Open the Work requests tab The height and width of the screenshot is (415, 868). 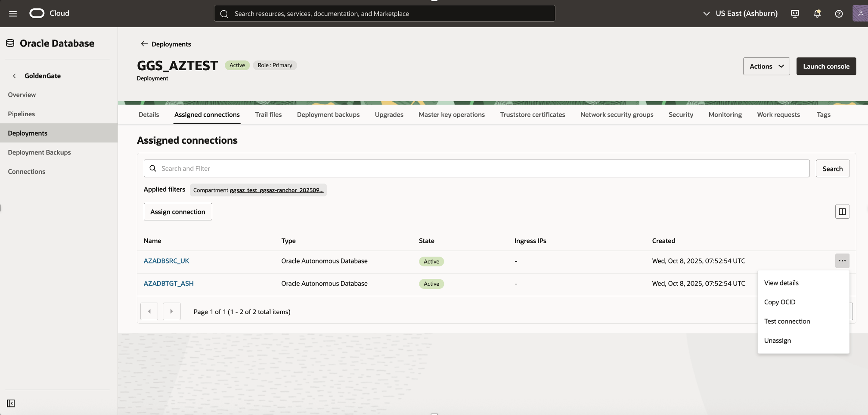point(778,115)
